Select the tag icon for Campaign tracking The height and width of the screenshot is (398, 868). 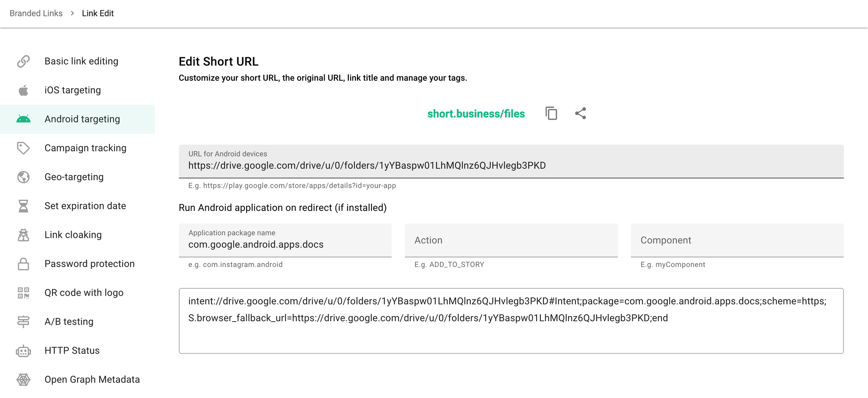coord(23,148)
